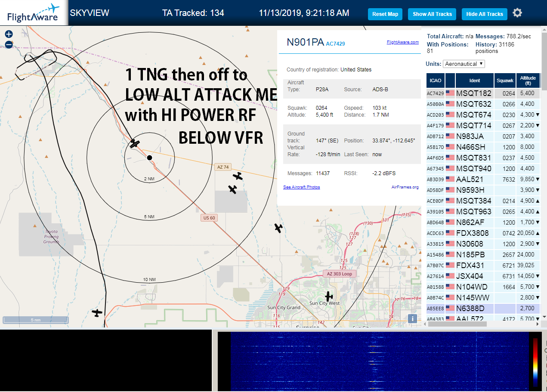Open the AirFrames.org link
The image size is (547, 392).
(405, 187)
